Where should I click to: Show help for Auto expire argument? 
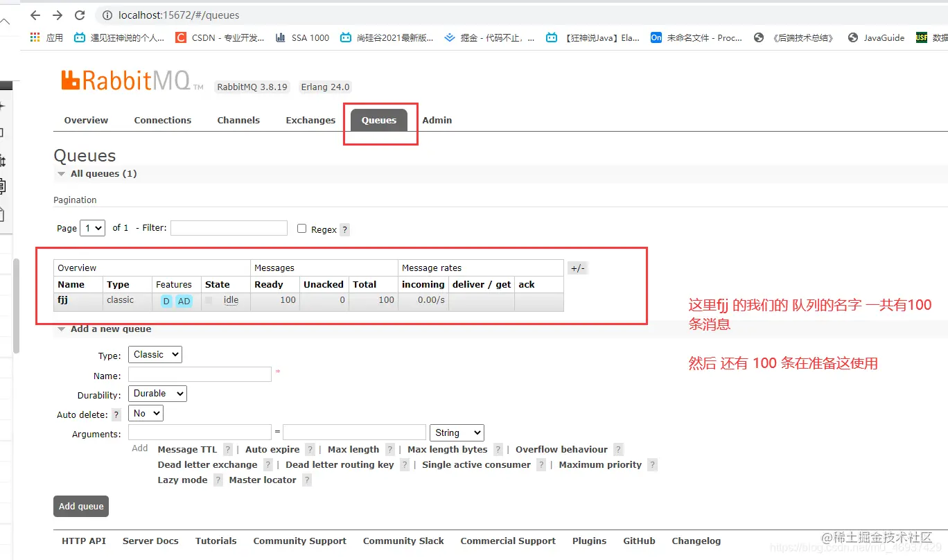[310, 450]
